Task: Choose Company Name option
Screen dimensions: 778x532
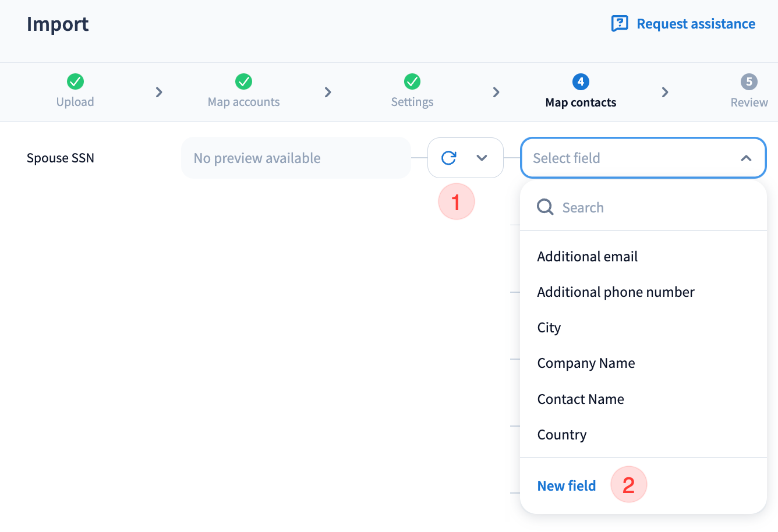Action: pyautogui.click(x=586, y=363)
